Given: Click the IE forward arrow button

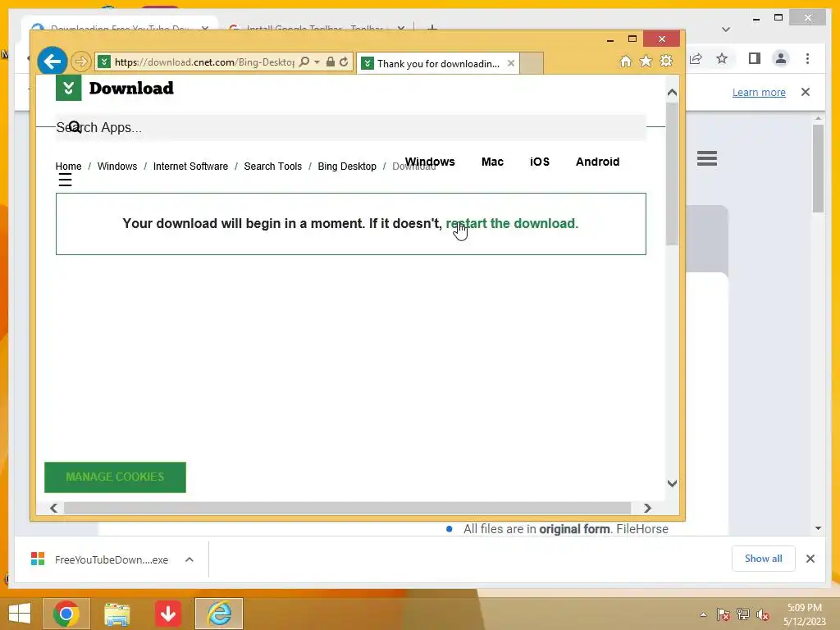Looking at the screenshot, I should pos(81,62).
